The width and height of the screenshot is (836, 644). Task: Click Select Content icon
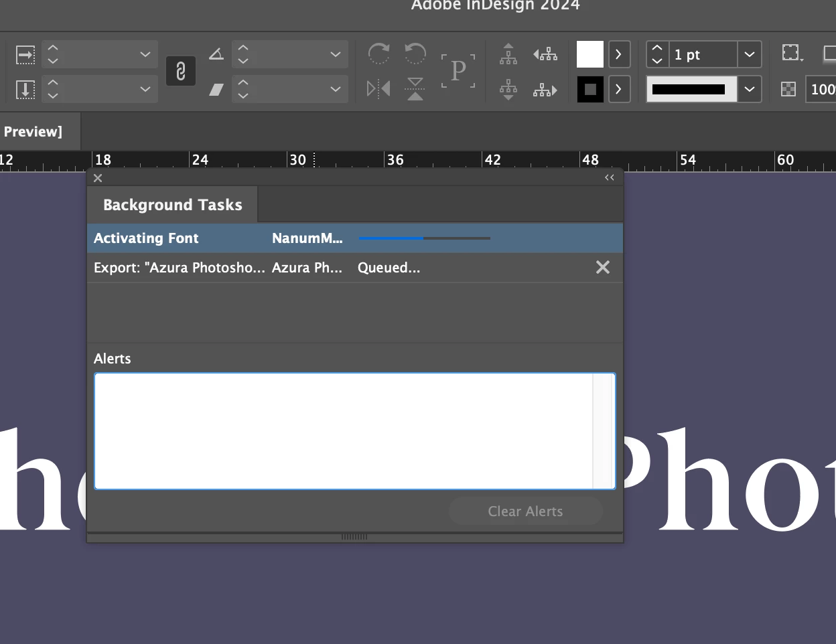click(x=508, y=89)
